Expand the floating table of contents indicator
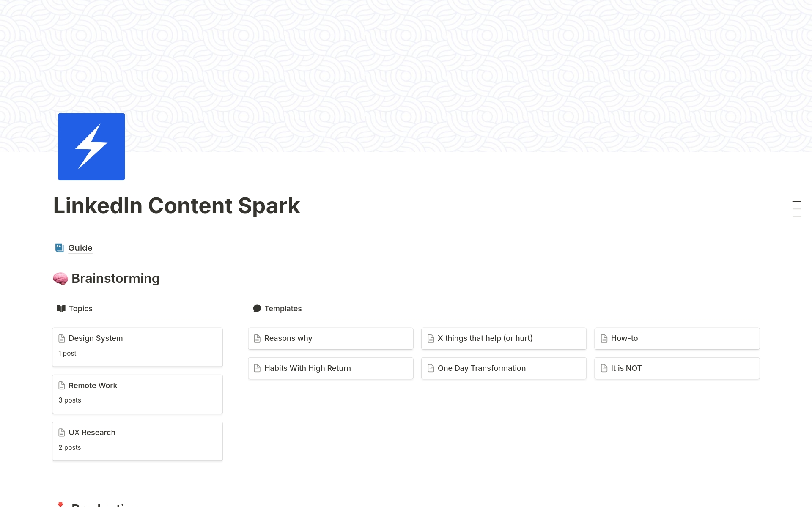Screen dimensions: 812x507 [x=797, y=207]
